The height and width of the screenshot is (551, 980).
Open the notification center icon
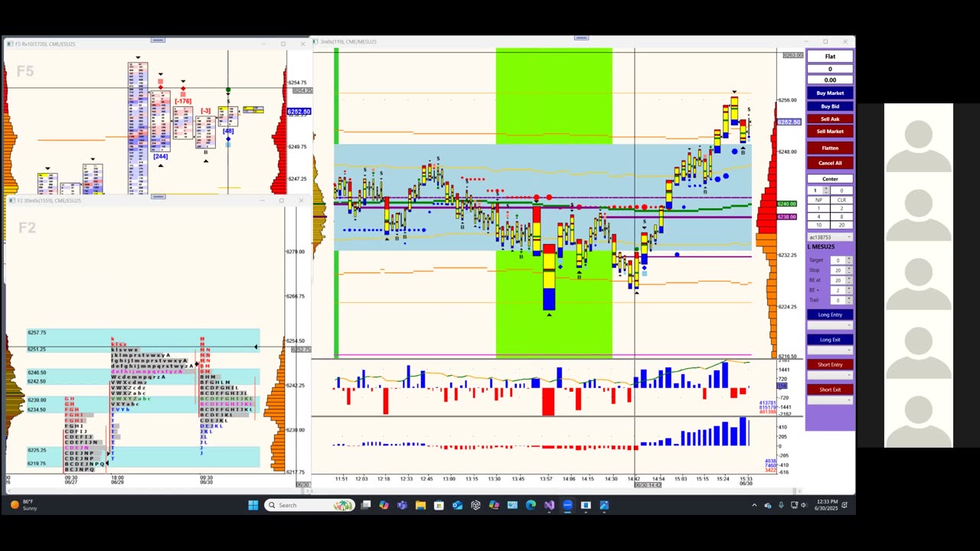tap(844, 505)
